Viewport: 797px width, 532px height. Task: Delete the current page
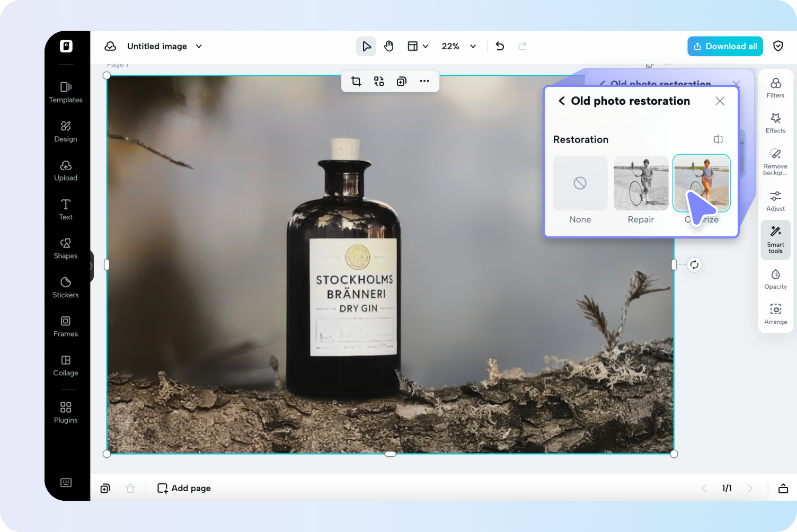[x=130, y=488]
